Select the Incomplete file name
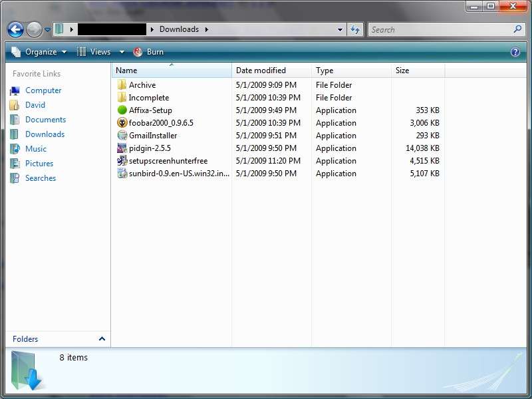Screen dimensions: 532x399 coord(148,98)
